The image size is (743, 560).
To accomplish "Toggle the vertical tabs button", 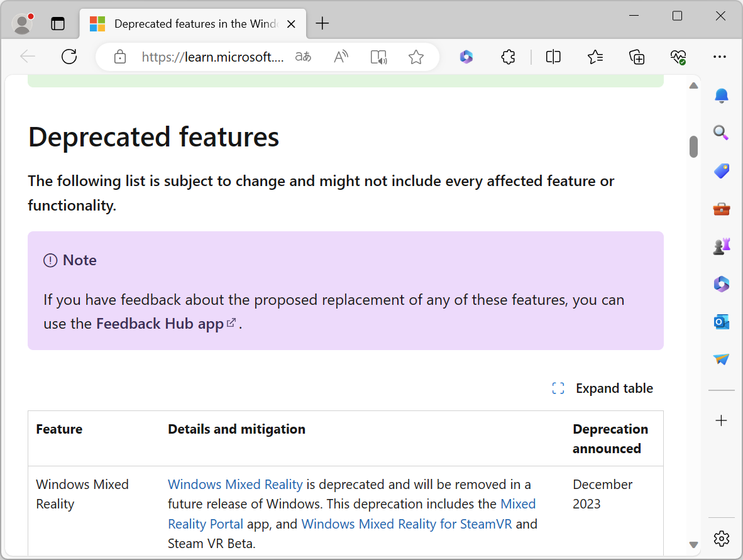I will (58, 24).
